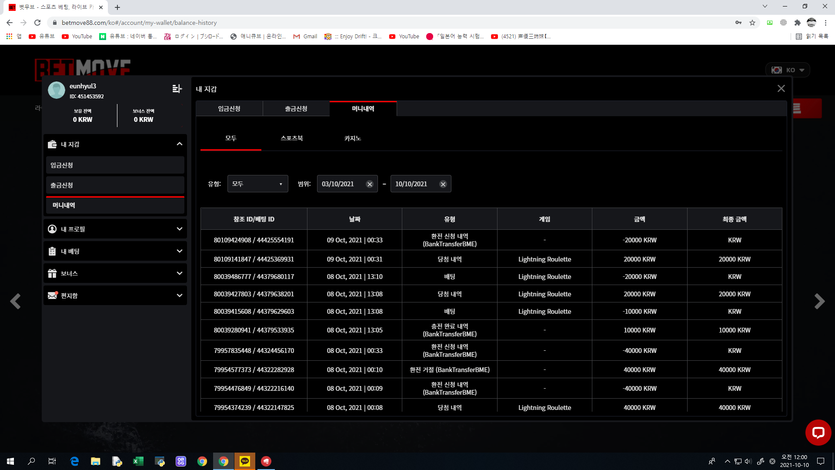This screenshot has height=470, width=835.
Task: Bookmark this page with the star icon
Action: coord(752,23)
